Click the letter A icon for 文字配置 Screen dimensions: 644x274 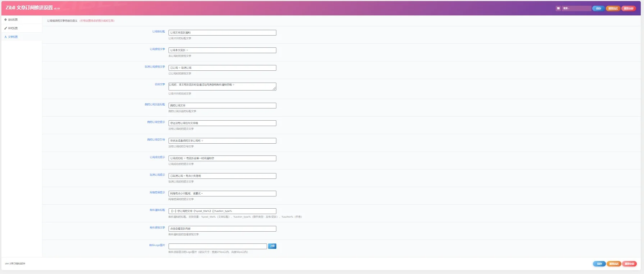pyautogui.click(x=5, y=37)
